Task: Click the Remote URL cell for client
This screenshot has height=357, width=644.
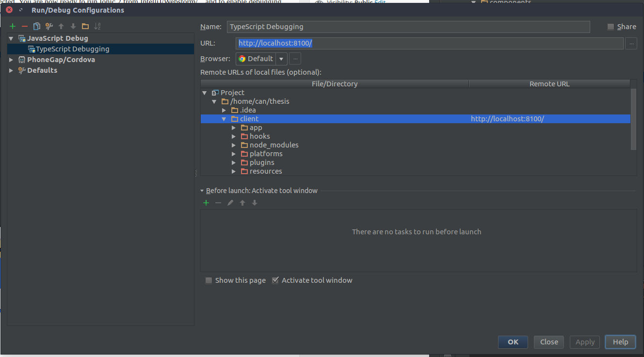Action: (549, 119)
